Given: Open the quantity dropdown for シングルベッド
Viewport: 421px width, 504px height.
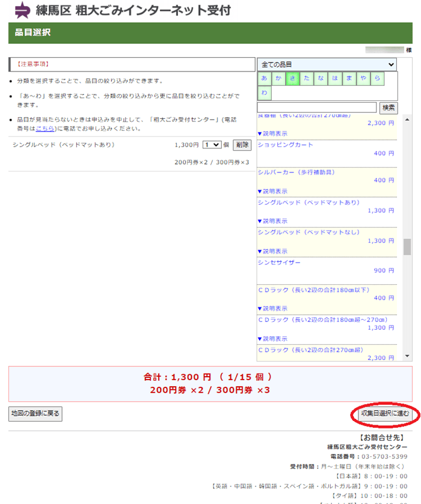Looking at the screenshot, I should click(x=212, y=145).
